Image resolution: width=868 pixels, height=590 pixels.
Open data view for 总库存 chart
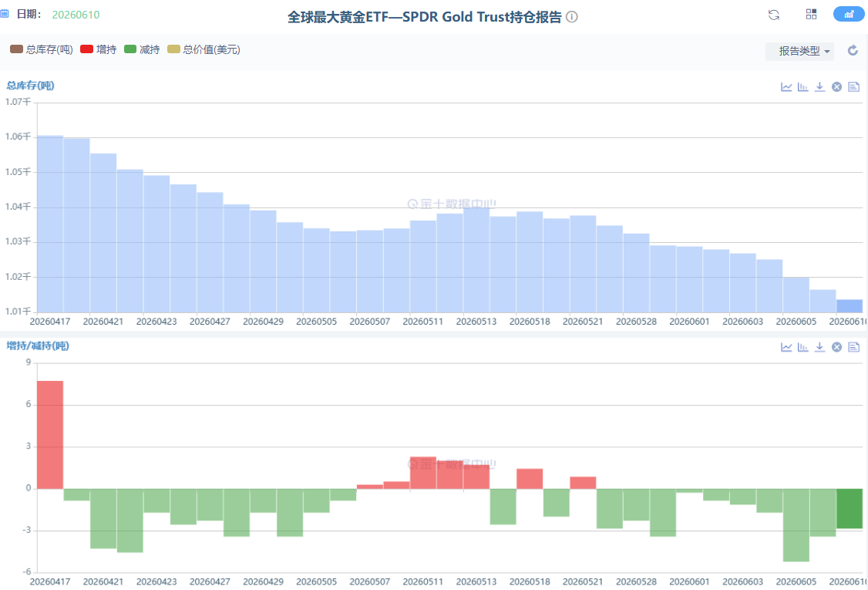(x=853, y=86)
